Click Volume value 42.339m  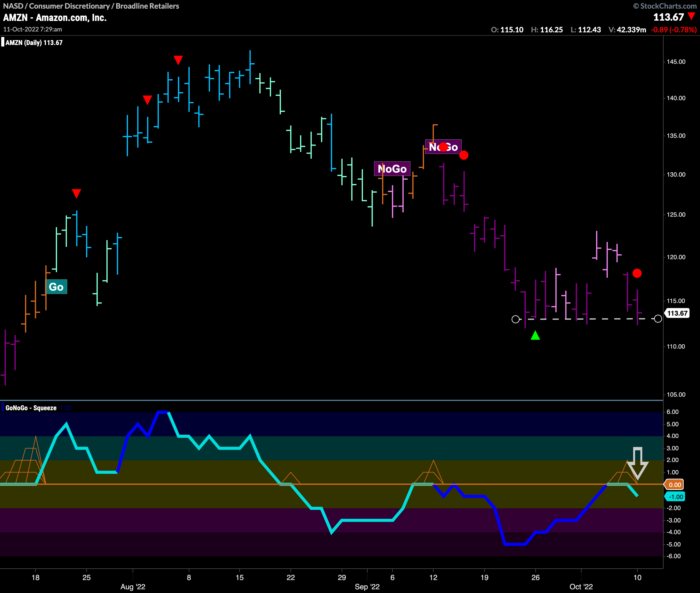(631, 30)
